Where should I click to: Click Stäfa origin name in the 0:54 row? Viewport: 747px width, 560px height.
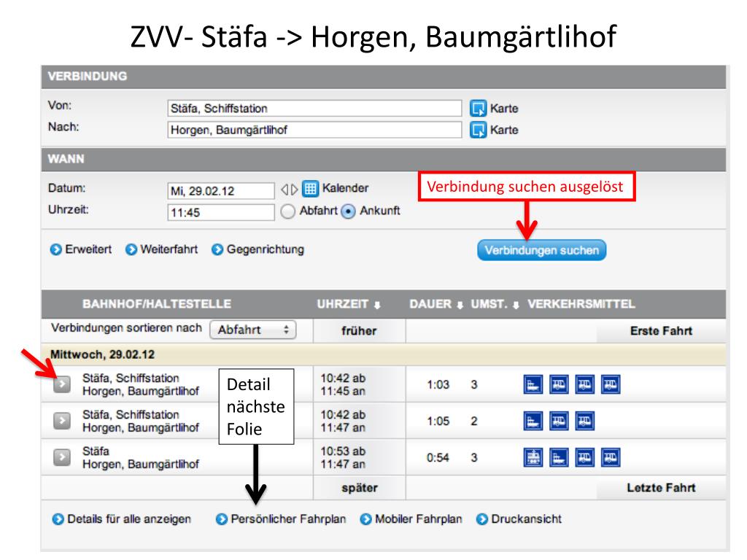pyautogui.click(x=96, y=451)
